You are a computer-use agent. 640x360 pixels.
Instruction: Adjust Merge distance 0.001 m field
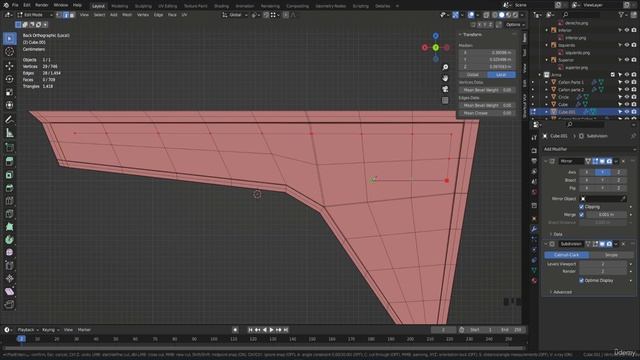[606, 214]
